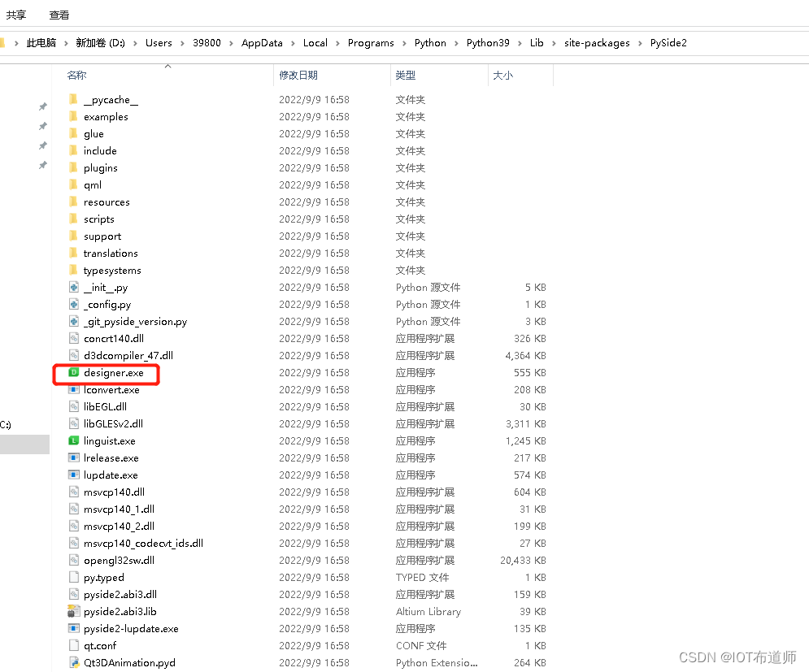Image resolution: width=809 pixels, height=672 pixels.
Task: Expand the chevron after Lib breadcrumb
Action: click(554, 43)
